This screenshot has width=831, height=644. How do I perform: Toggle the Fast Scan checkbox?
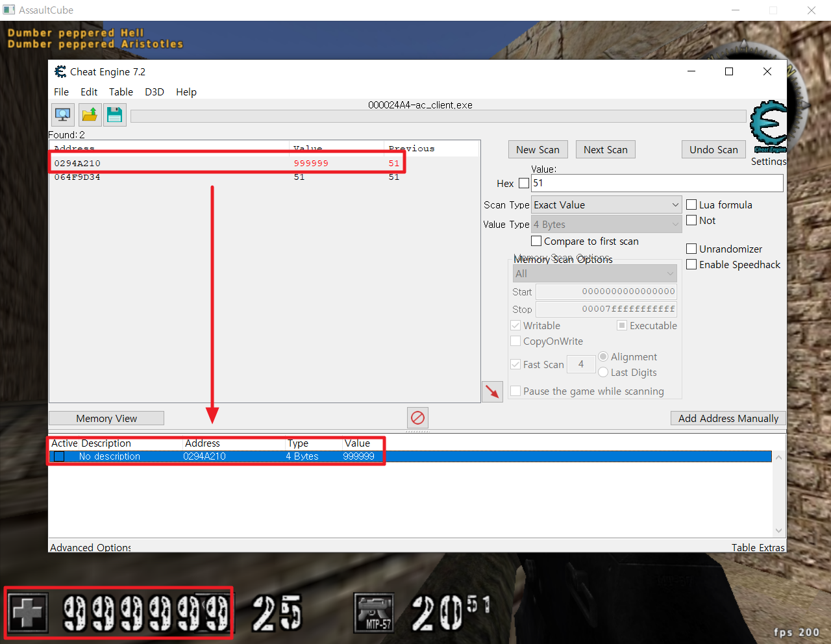click(x=515, y=364)
